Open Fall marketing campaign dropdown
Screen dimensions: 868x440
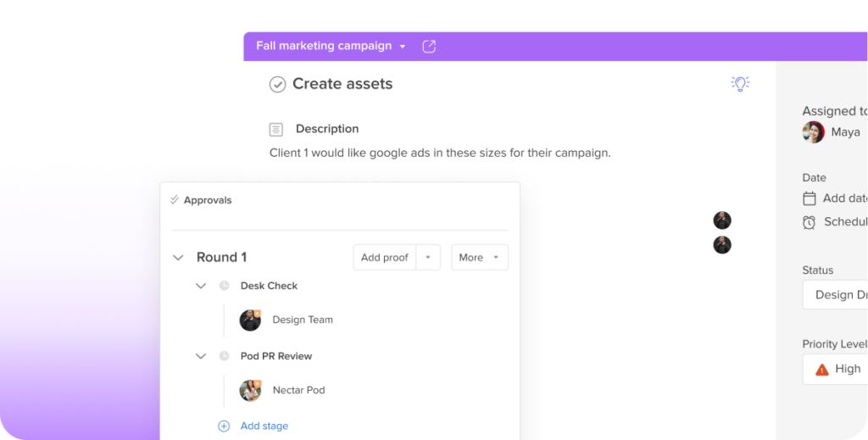[403, 47]
